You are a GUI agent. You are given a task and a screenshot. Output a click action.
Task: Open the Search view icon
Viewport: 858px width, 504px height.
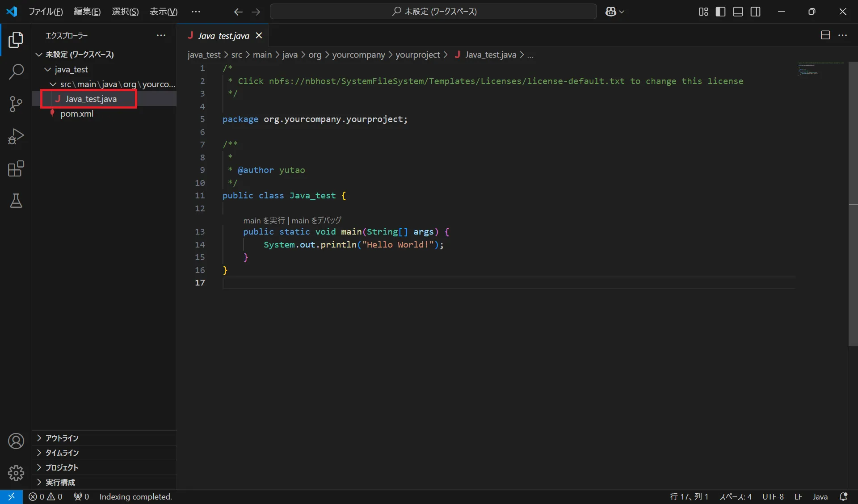coord(16,72)
